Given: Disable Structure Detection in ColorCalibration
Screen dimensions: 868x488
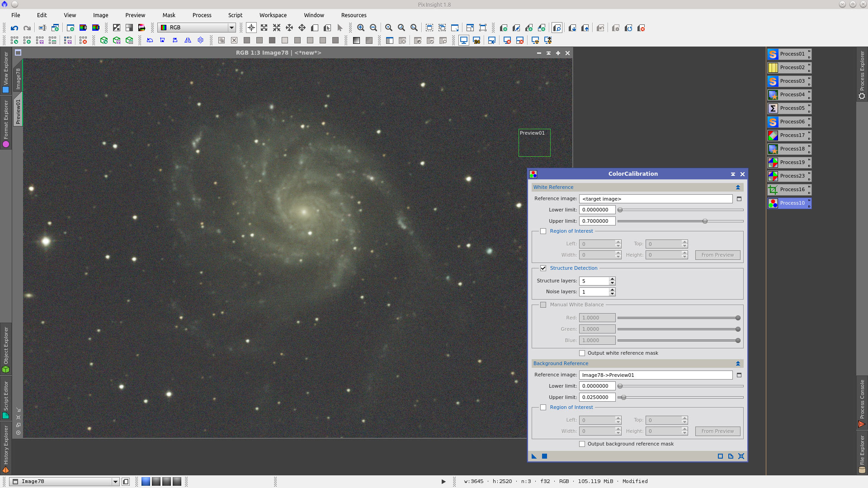Looking at the screenshot, I should pos(543,268).
